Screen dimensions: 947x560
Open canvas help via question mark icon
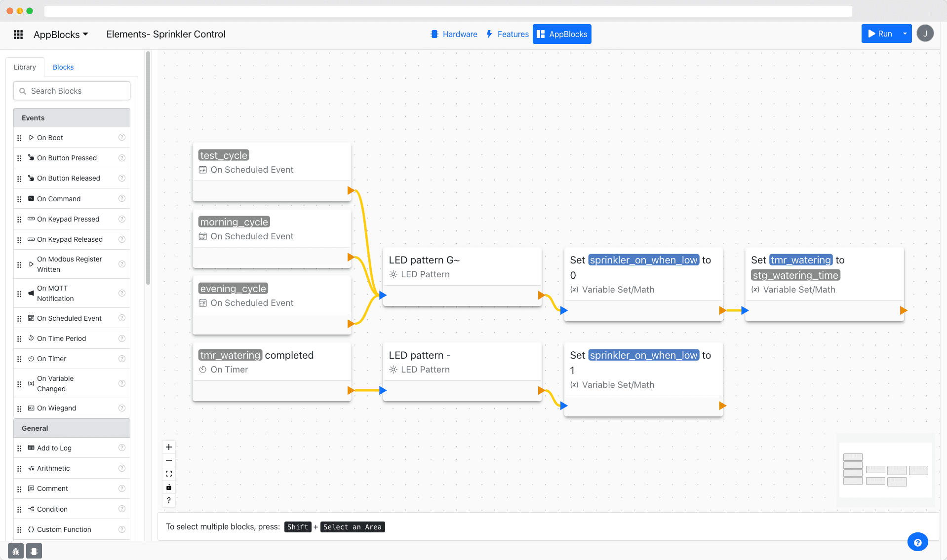[x=168, y=500]
